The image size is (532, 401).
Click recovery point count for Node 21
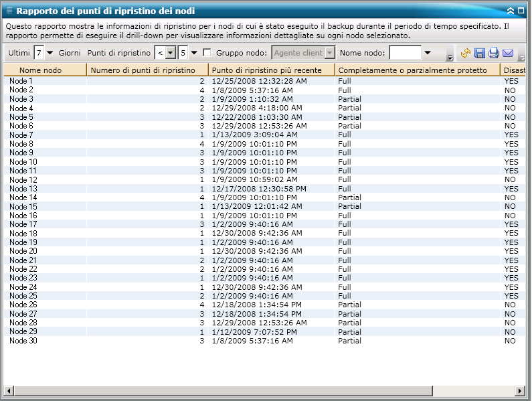coord(202,260)
